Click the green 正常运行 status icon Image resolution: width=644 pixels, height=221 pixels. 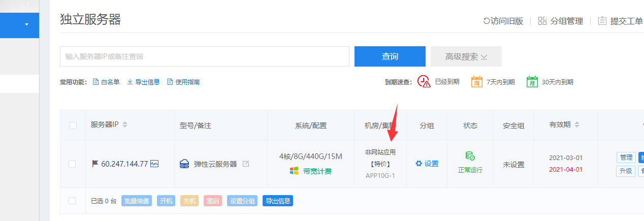tap(470, 156)
